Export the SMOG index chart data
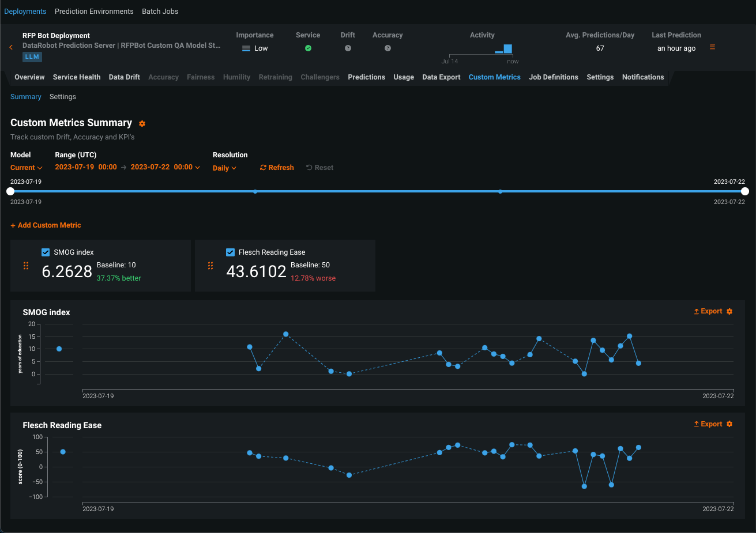The height and width of the screenshot is (533, 756). coord(708,311)
